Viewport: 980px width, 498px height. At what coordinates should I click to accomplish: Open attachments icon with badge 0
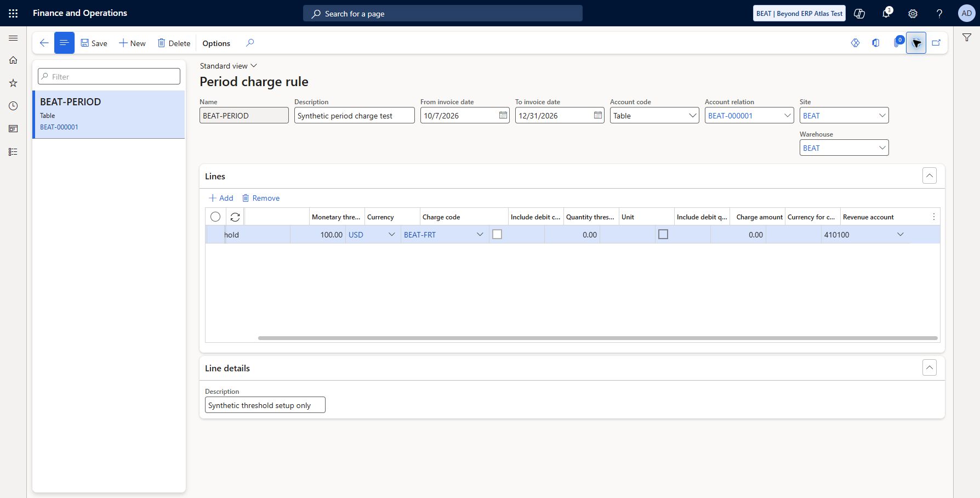coord(897,42)
